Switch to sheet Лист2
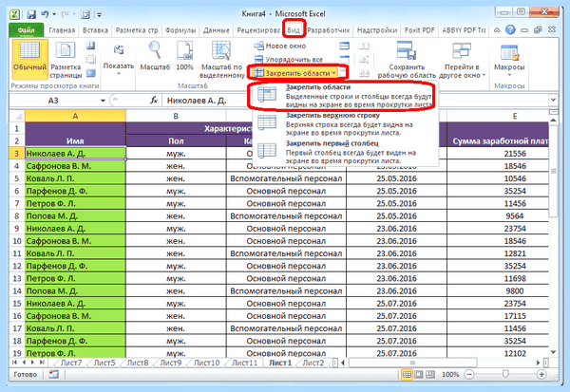The width and height of the screenshot is (570, 392). [313, 363]
